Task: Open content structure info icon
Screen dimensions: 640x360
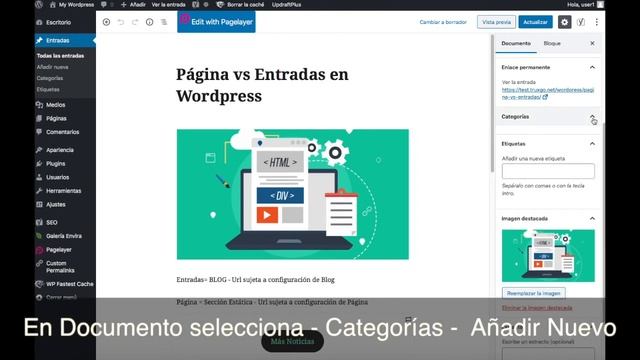Action: point(149,22)
